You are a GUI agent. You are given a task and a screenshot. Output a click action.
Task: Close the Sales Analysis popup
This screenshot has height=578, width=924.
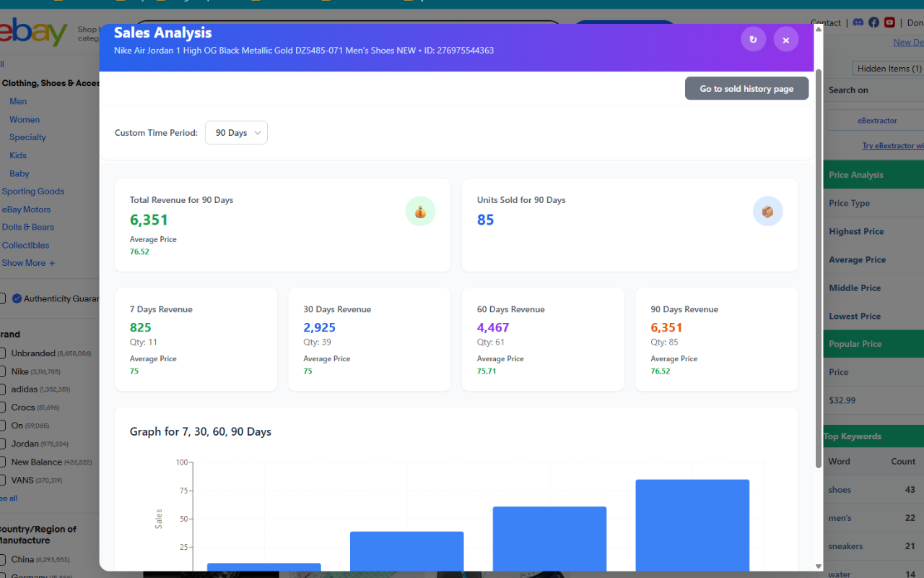point(786,39)
